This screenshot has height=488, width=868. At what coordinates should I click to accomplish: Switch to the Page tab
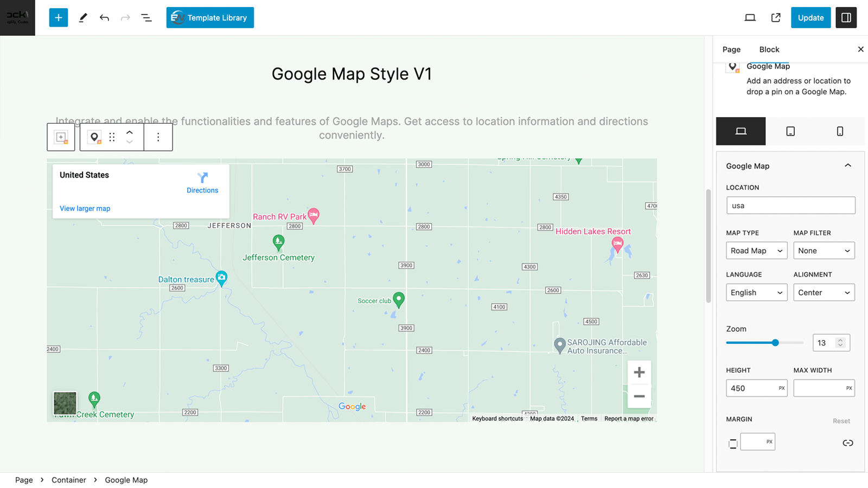click(x=731, y=49)
